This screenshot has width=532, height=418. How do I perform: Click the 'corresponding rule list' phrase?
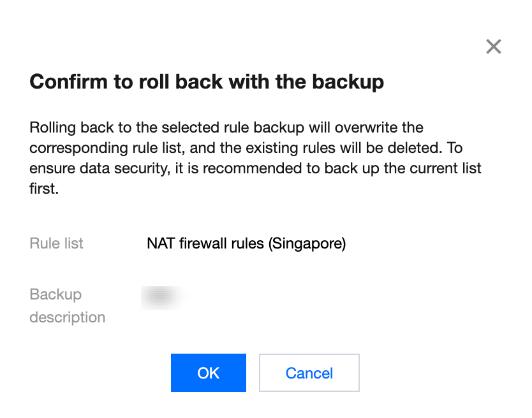pyautogui.click(x=98, y=148)
